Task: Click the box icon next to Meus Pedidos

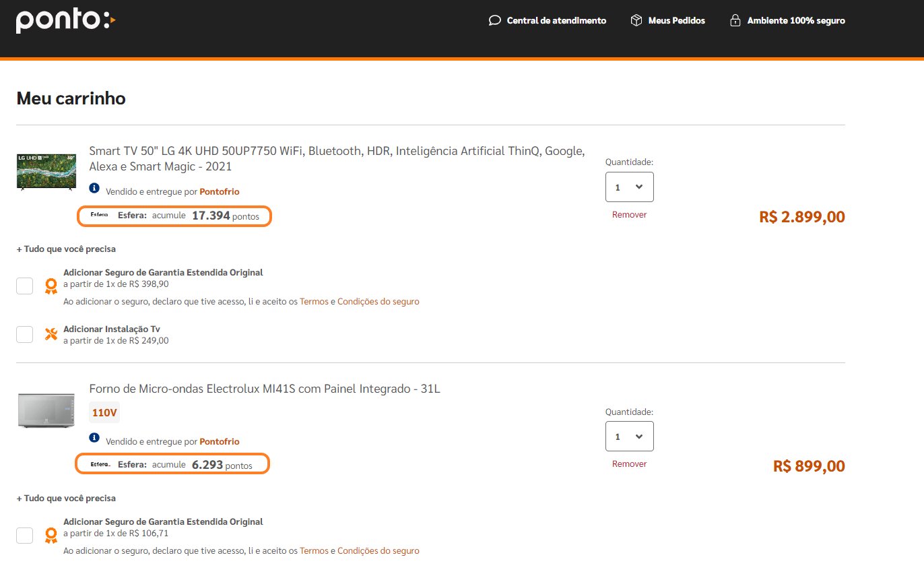Action: [636, 21]
